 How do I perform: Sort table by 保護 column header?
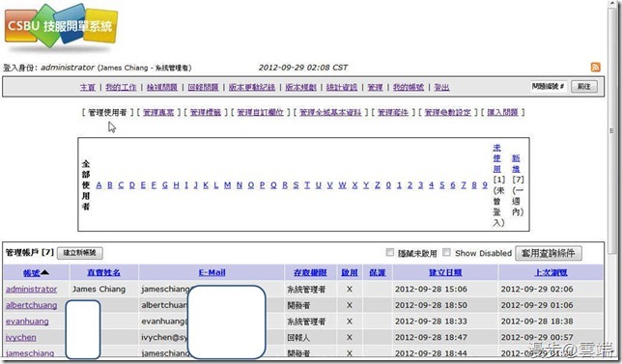378,273
